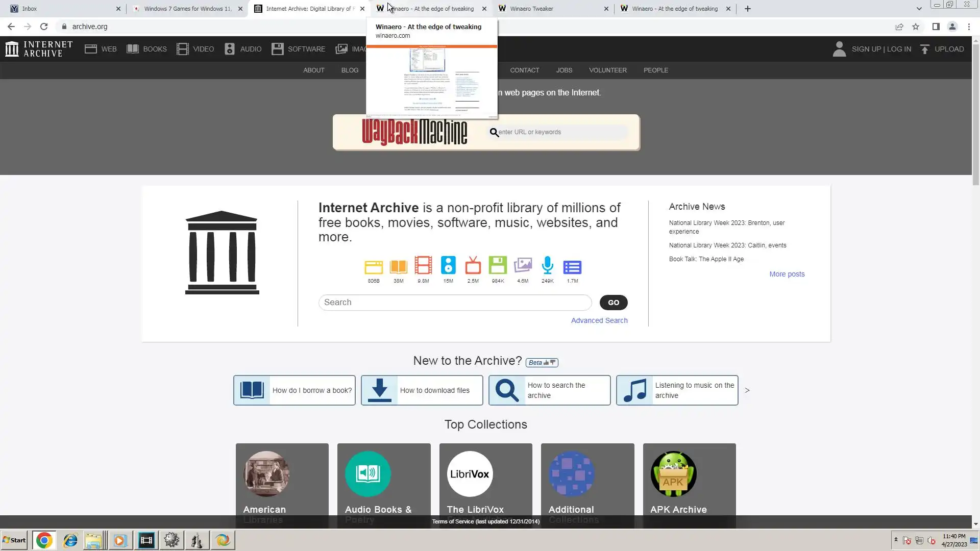
Task: Click the red video film icon
Action: (x=423, y=266)
